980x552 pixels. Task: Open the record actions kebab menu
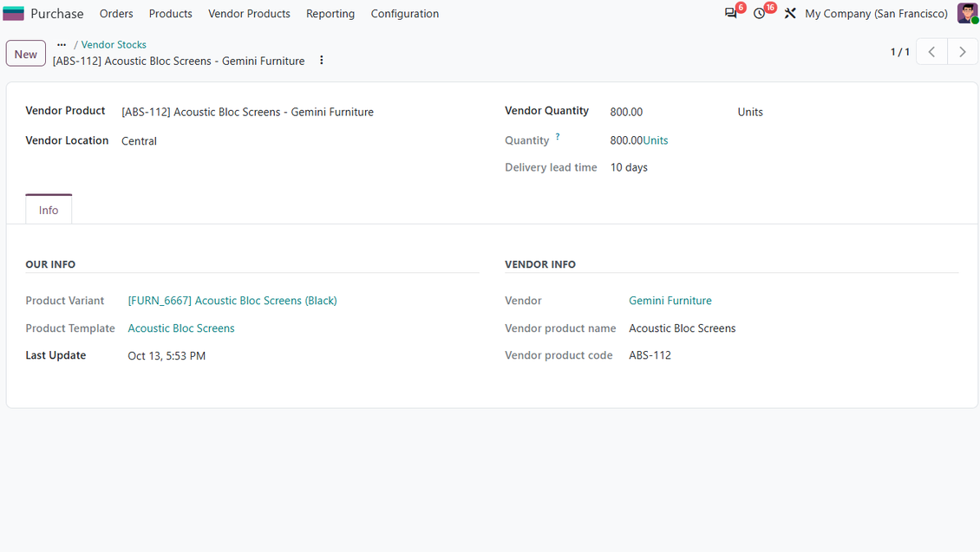pos(321,61)
